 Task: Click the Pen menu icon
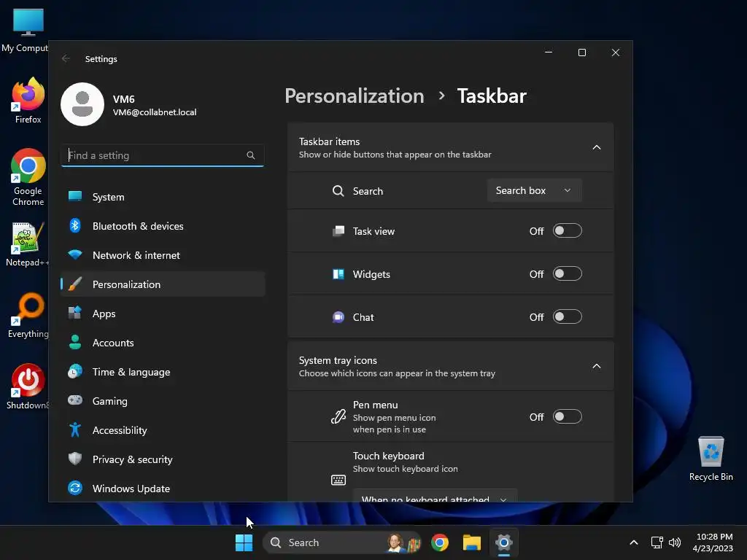pyautogui.click(x=338, y=416)
